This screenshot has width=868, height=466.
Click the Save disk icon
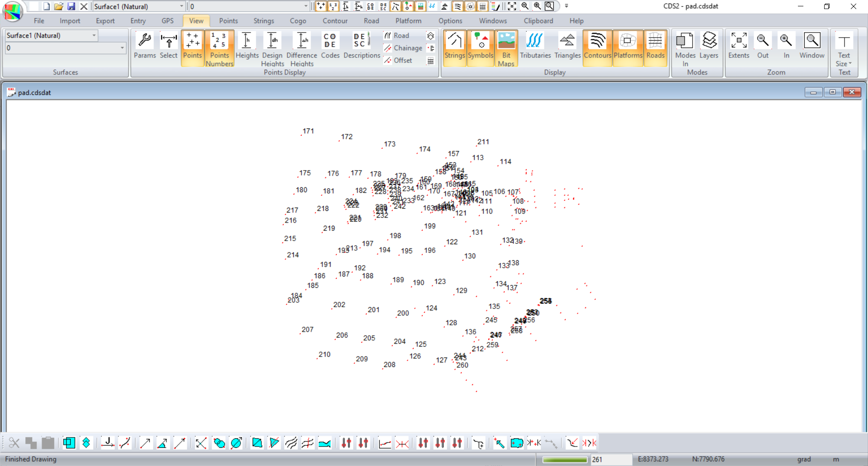click(x=71, y=6)
